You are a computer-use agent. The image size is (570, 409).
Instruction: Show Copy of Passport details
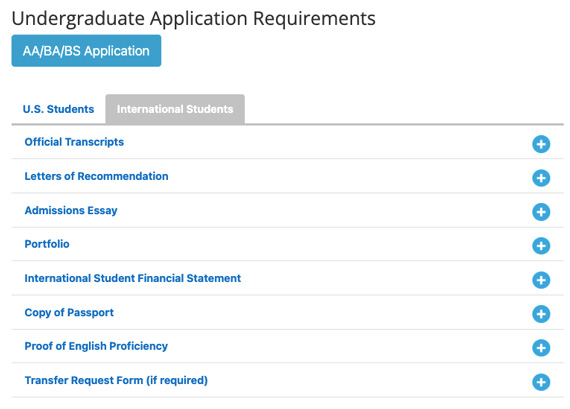[69, 312]
